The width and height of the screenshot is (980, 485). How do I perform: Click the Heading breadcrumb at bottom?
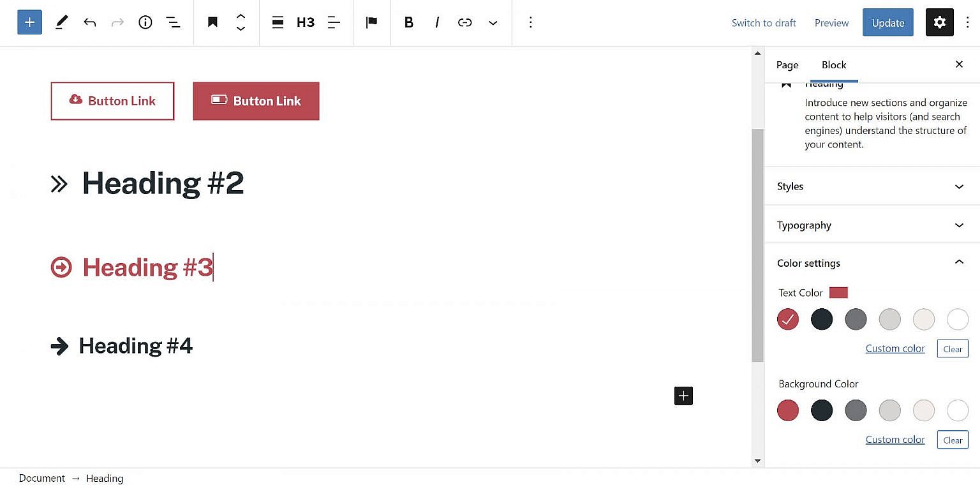point(105,478)
